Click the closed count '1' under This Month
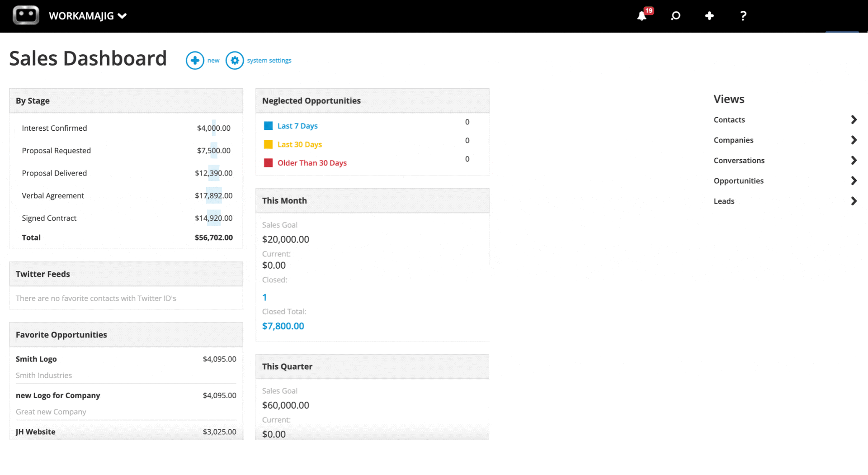This screenshot has width=868, height=475. point(264,297)
